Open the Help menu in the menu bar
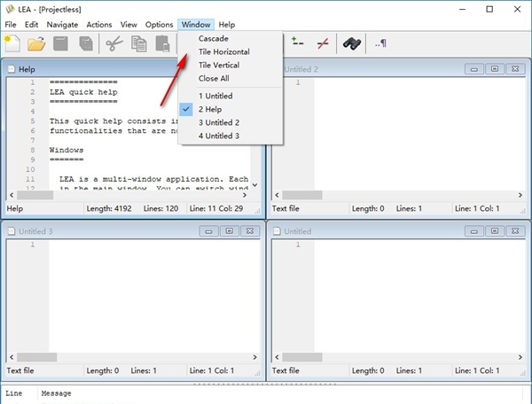Screen dimensions: 532x404 (x=227, y=25)
